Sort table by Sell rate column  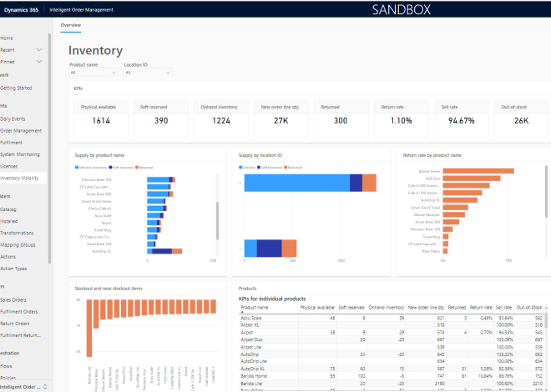click(503, 308)
